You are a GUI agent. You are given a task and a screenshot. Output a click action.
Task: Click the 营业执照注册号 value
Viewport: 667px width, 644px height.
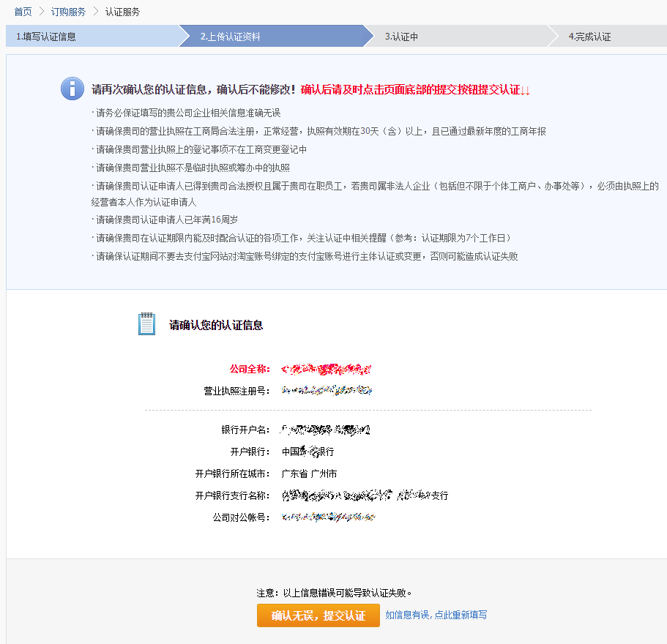327,390
